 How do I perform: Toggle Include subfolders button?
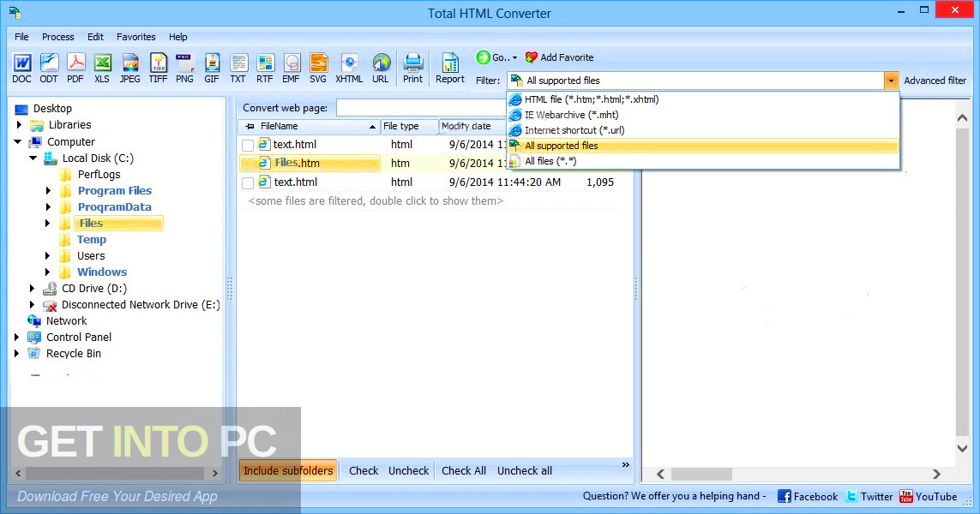[288, 471]
